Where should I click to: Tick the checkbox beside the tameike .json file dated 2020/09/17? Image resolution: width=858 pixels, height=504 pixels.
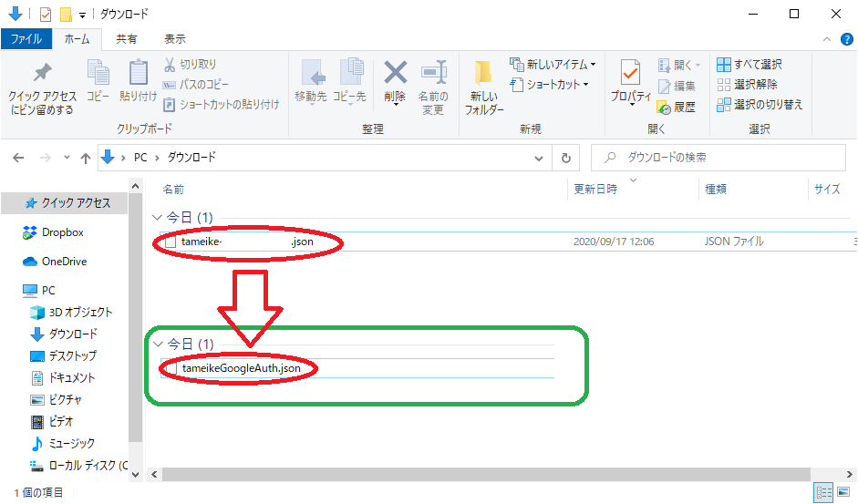(x=170, y=242)
